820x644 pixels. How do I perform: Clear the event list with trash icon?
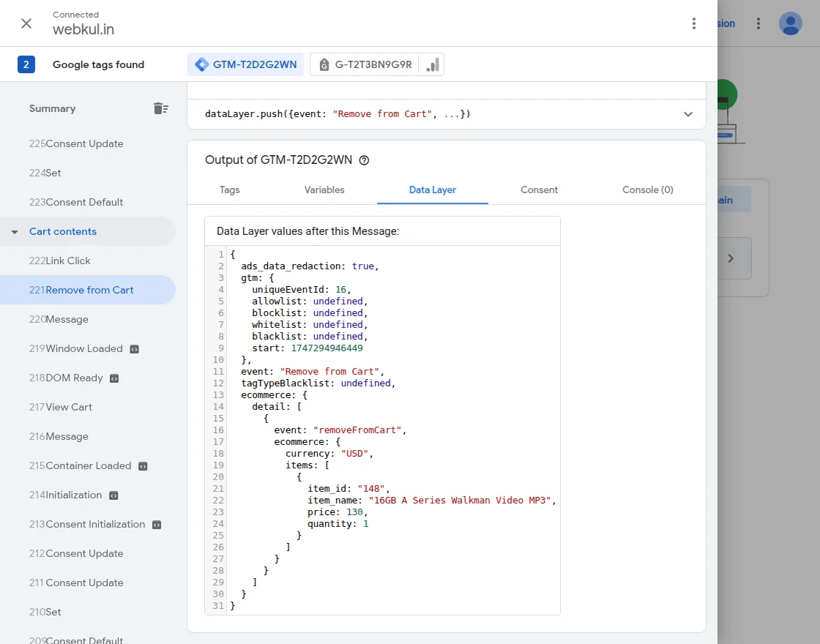[x=160, y=108]
